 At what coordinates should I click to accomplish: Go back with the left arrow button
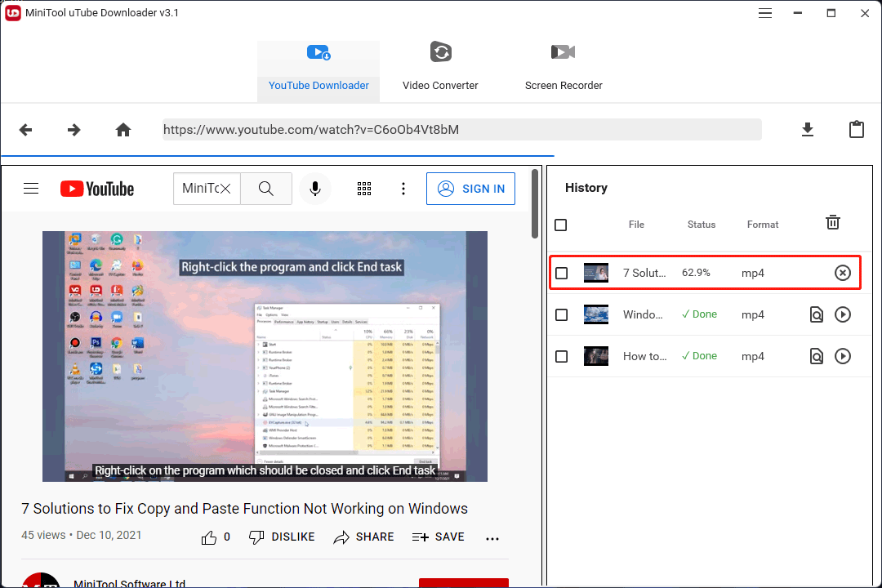coord(26,130)
